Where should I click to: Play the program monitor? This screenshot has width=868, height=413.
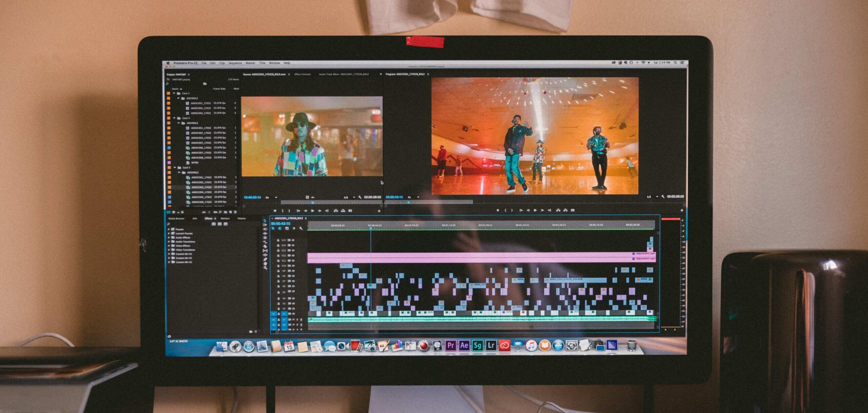535,210
